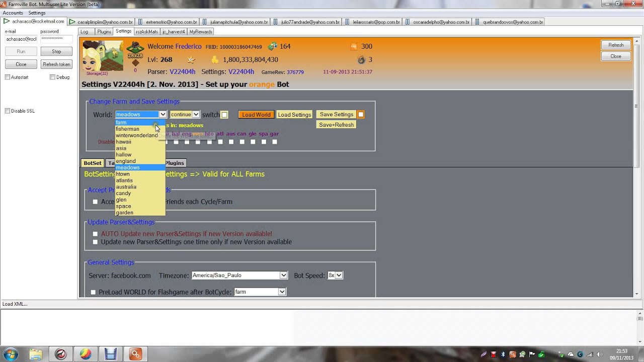
Task: Switch to the rs2AskMats tab
Action: point(147,32)
